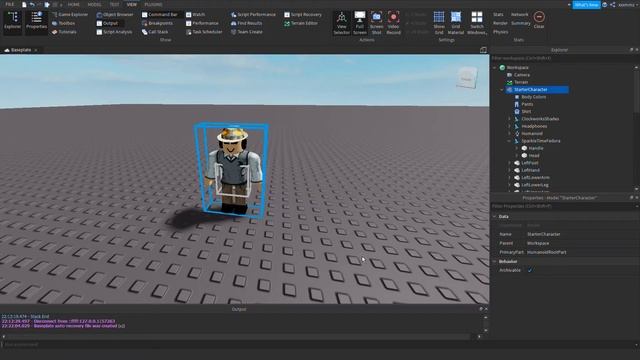Open Switch Windows dropdown
This screenshot has height=360, width=640.
click(x=477, y=23)
